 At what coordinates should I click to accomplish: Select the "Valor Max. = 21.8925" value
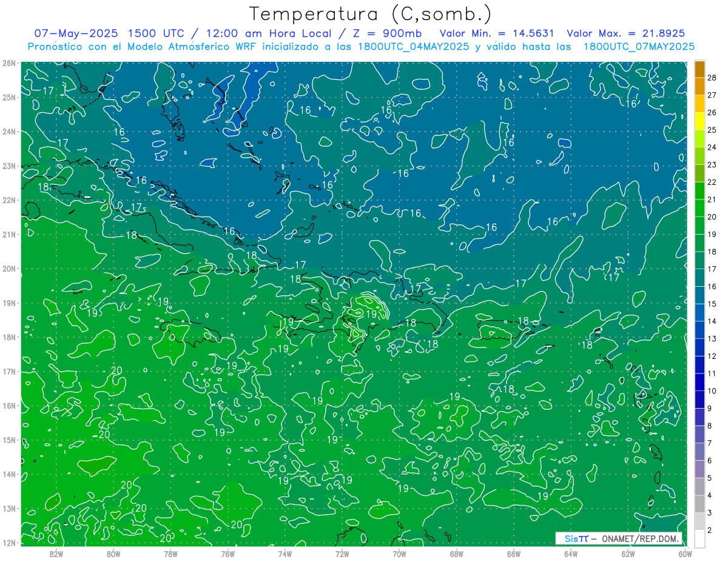(x=626, y=33)
